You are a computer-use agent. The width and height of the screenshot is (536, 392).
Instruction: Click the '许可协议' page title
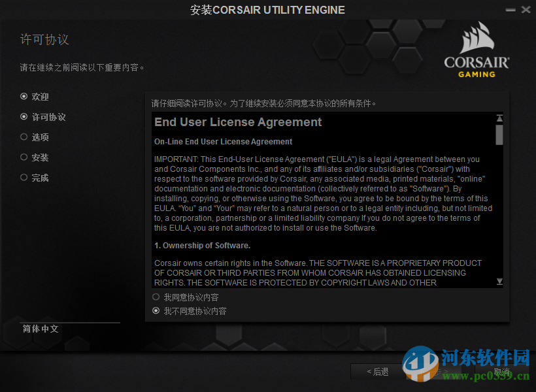pyautogui.click(x=44, y=39)
